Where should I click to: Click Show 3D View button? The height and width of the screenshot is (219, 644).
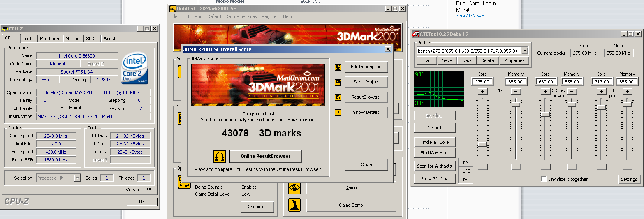(435, 179)
